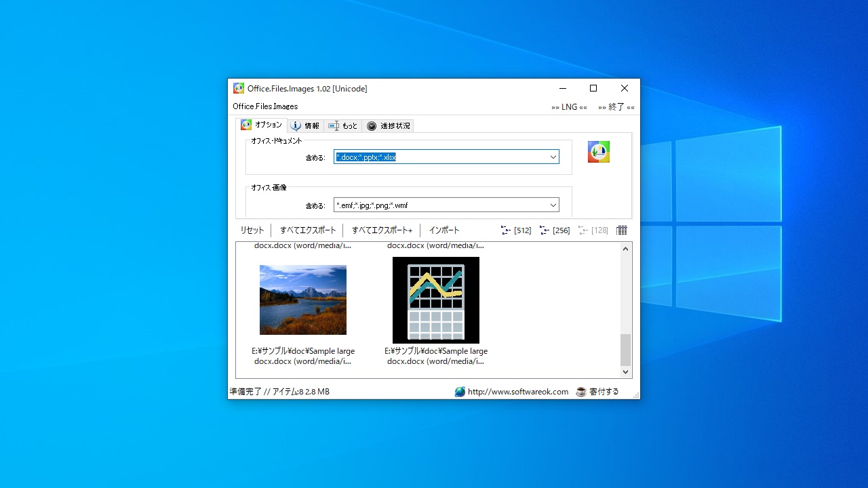The image size is (868, 488).
Task: Select the chart spreadsheet thumbnail
Action: point(436,300)
